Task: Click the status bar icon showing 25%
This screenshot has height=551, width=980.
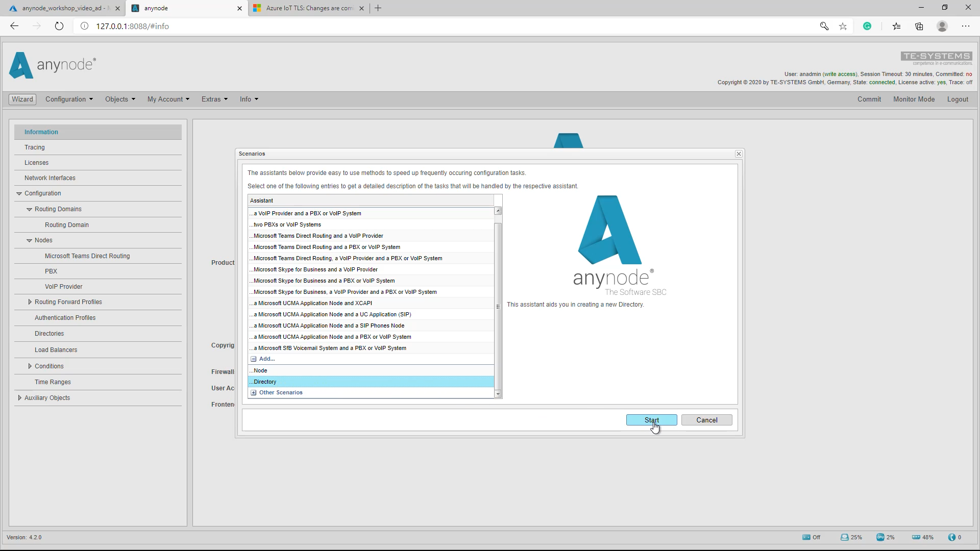Action: click(845, 537)
